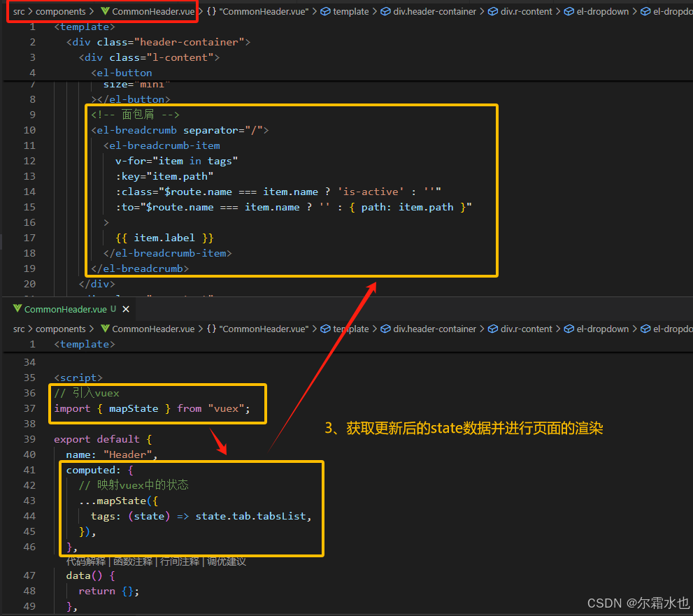Click the v-for="item in tags" attribute
Image resolution: width=693 pixels, height=616 pixels.
tap(176, 161)
